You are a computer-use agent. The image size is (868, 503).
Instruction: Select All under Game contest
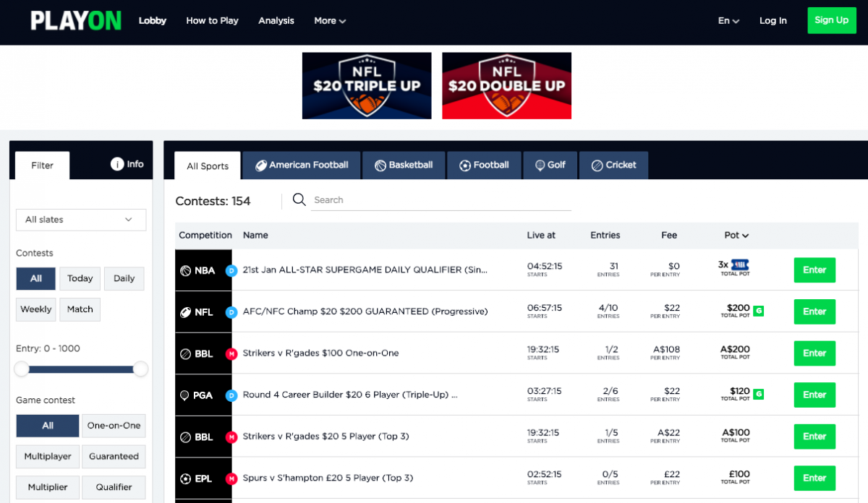48,426
